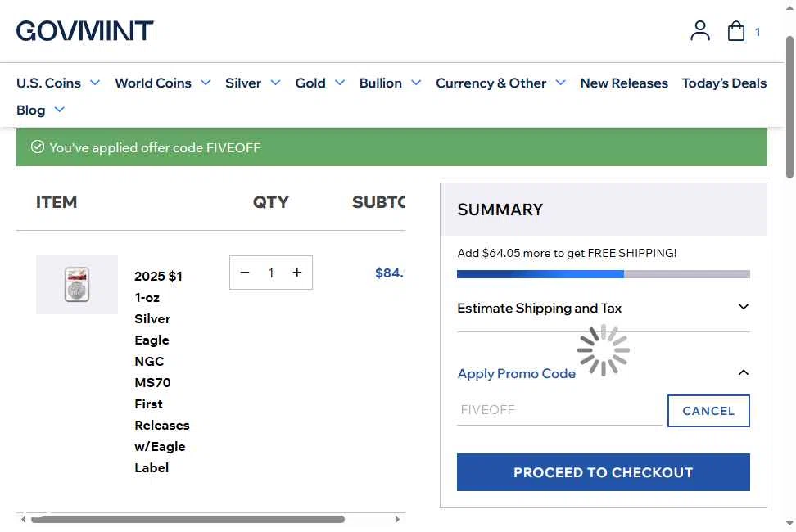Click the QTY column header

coord(270,202)
